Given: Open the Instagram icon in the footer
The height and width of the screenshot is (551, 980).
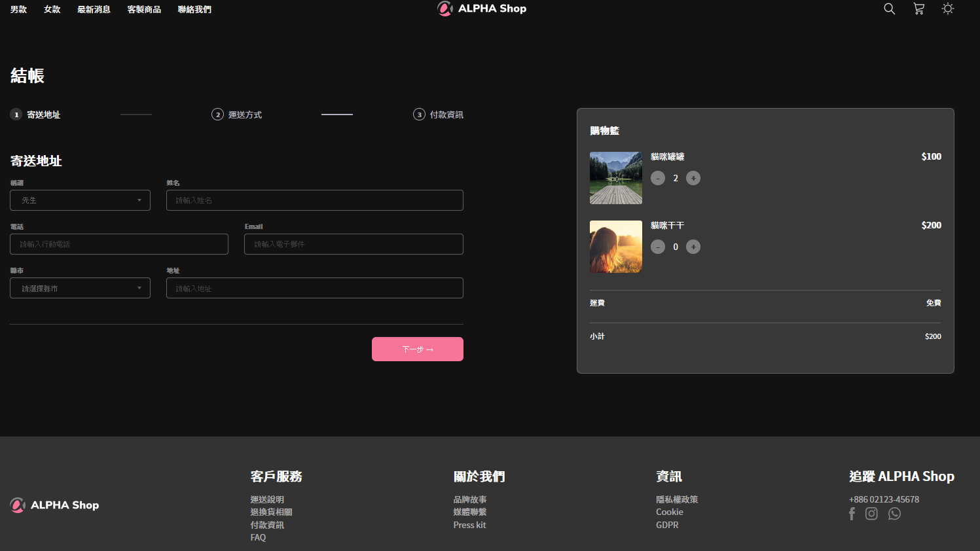Looking at the screenshot, I should point(871,514).
